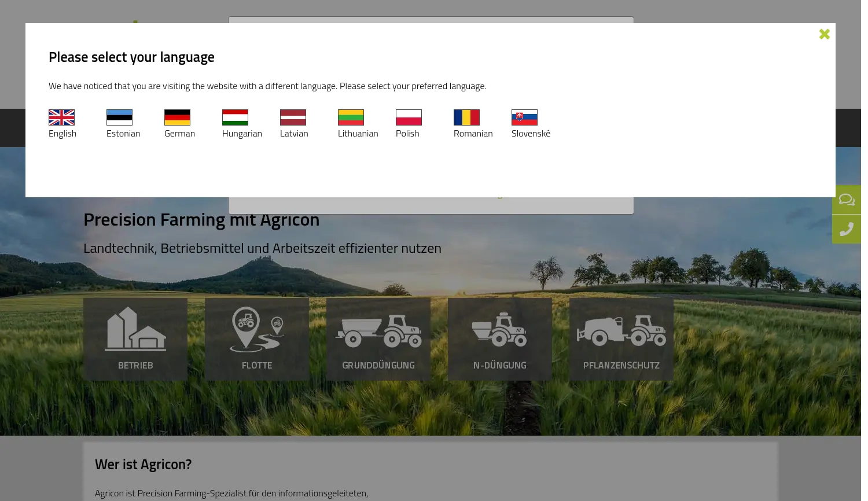868x501 pixels.
Task: Click the German flag icon
Action: point(177,117)
